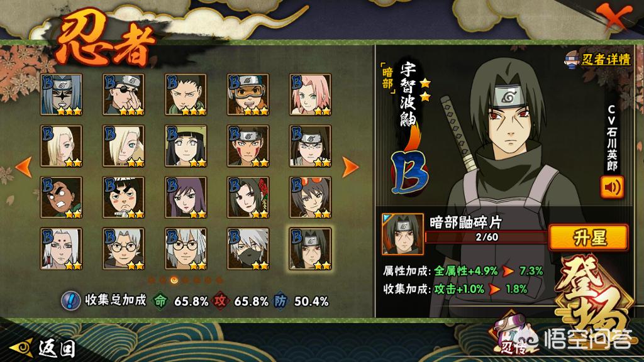Select Rock Lee portrait with bowl haircut
The image size is (644, 362).
(x=124, y=197)
